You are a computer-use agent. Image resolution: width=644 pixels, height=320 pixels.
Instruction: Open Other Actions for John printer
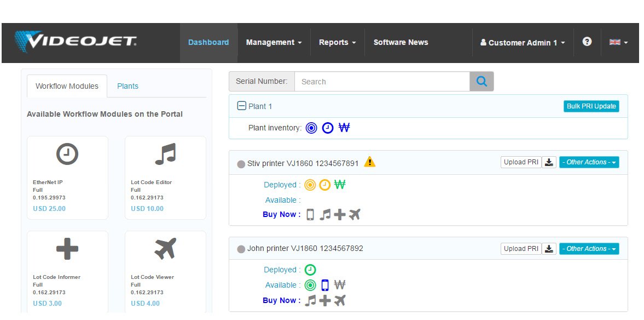(589, 248)
